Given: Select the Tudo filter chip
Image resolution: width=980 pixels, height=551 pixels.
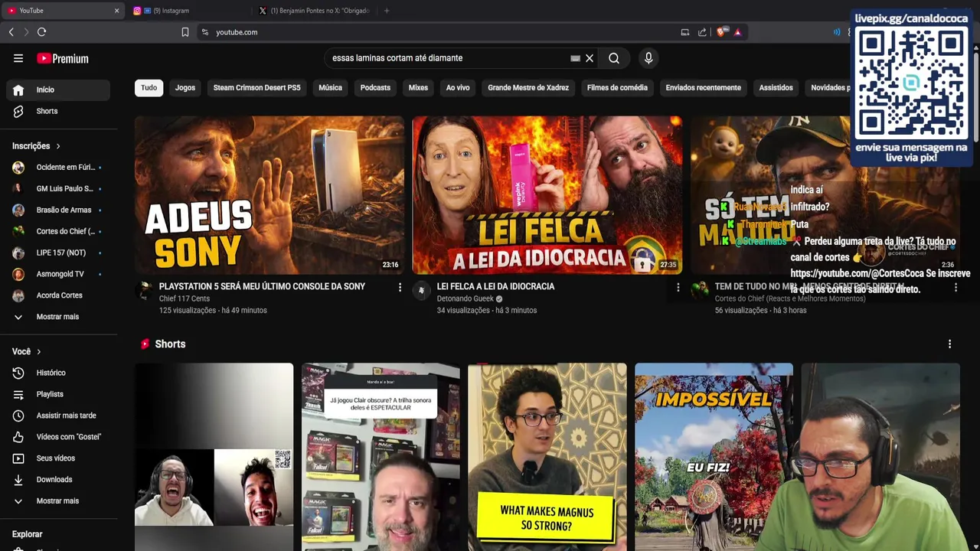Looking at the screenshot, I should tap(149, 88).
